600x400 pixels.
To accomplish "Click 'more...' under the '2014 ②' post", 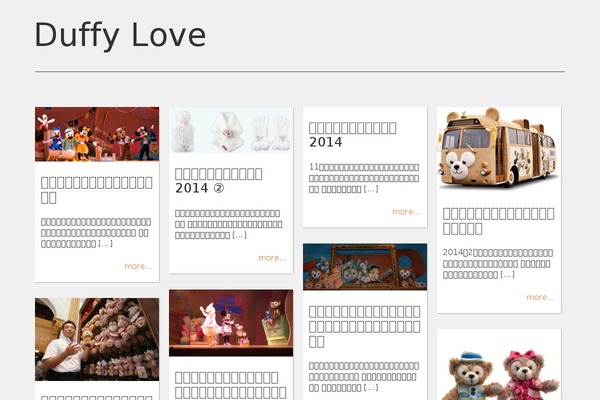I will 272,258.
